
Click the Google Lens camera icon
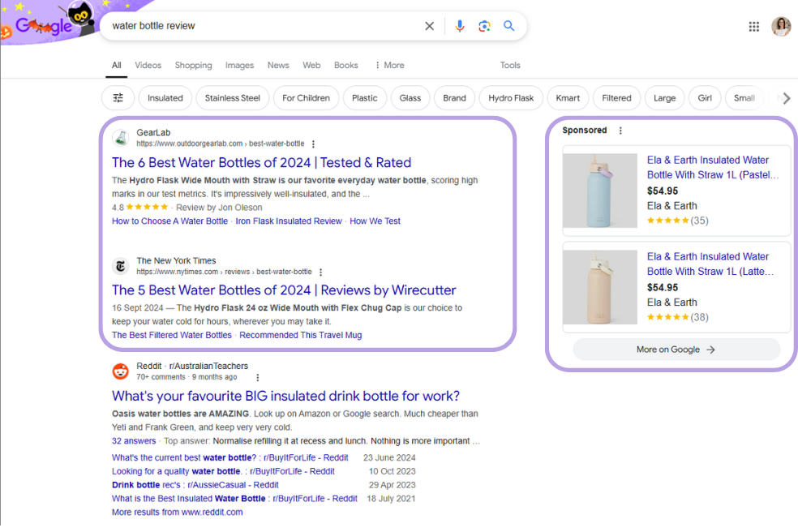point(484,25)
